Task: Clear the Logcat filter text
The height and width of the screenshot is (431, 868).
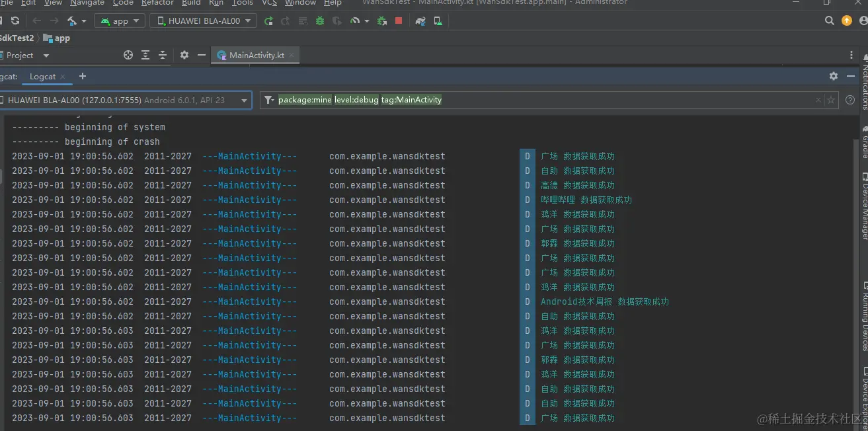Action: [x=818, y=100]
